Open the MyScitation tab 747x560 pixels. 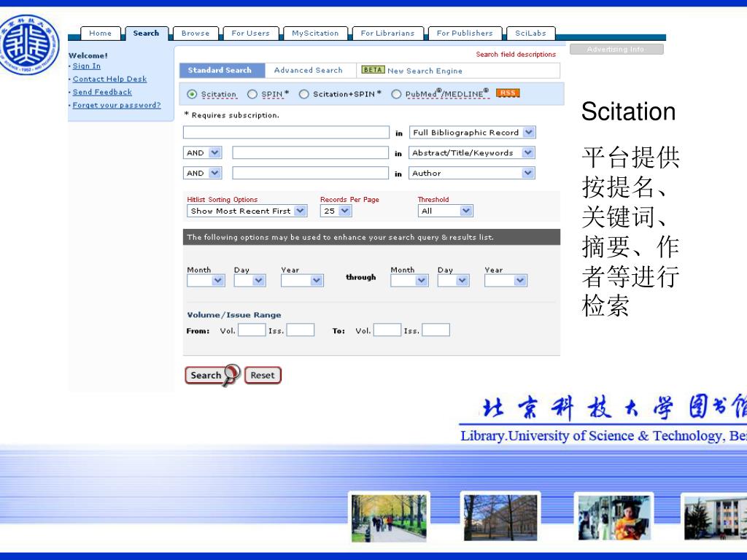[x=315, y=34]
